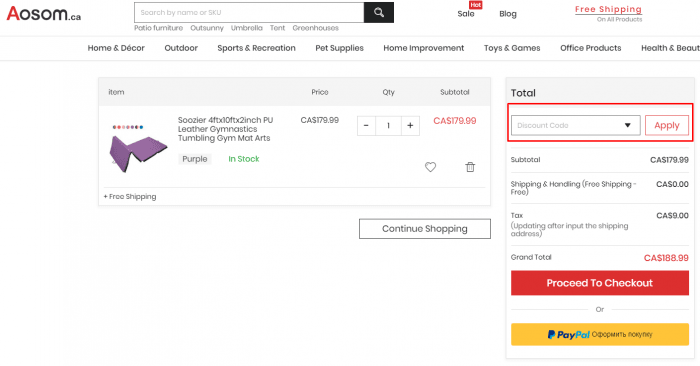Open the Office Products menu
This screenshot has height=366, width=700.
[x=591, y=48]
